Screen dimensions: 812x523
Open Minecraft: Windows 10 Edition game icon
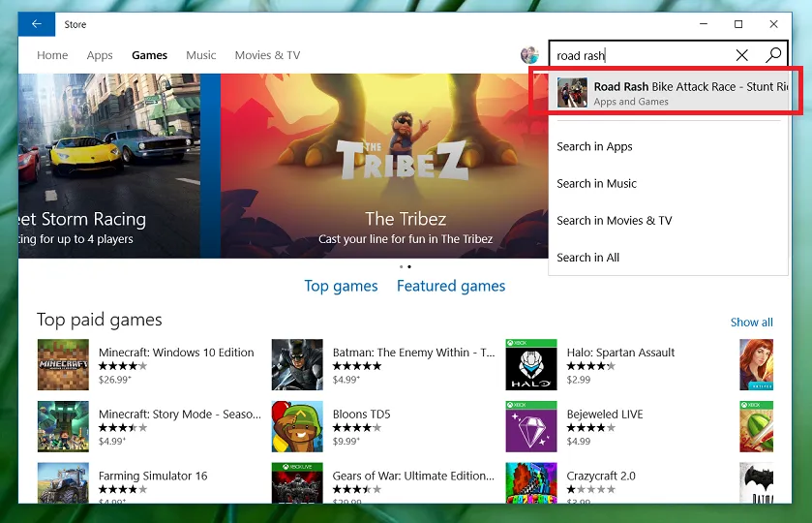click(x=63, y=364)
